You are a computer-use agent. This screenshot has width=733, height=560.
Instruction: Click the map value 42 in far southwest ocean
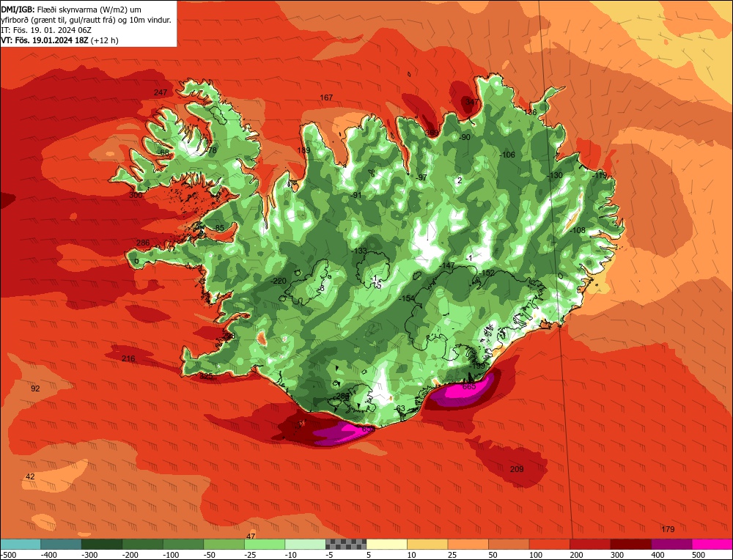tap(30, 476)
